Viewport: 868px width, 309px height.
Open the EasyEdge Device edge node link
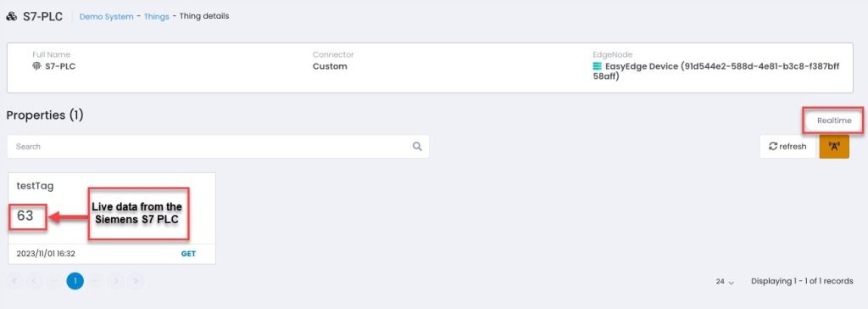[716, 71]
